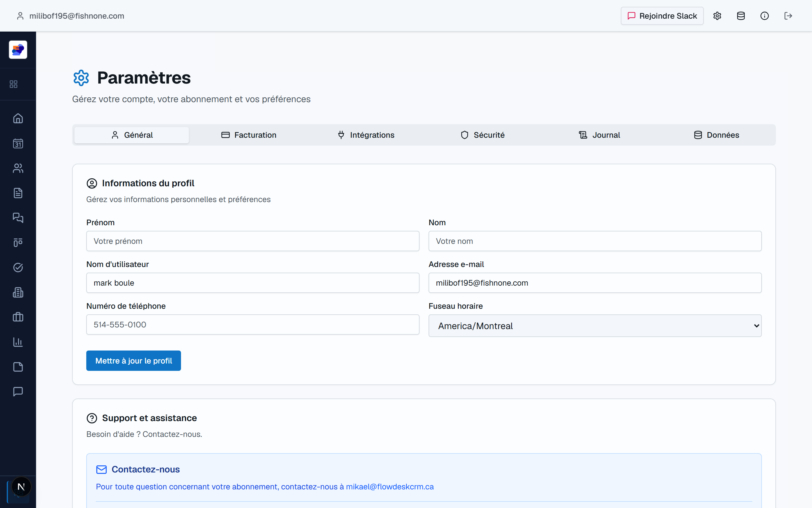Open the briefcase icon in the sidebar
The width and height of the screenshot is (812, 508).
18,317
